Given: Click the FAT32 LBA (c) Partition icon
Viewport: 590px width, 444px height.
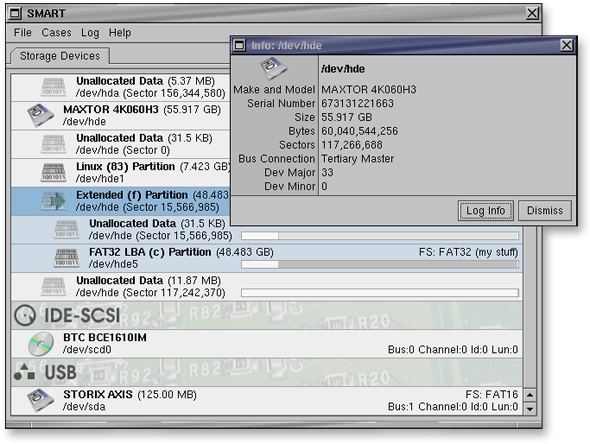Looking at the screenshot, I should pyautogui.click(x=67, y=258).
